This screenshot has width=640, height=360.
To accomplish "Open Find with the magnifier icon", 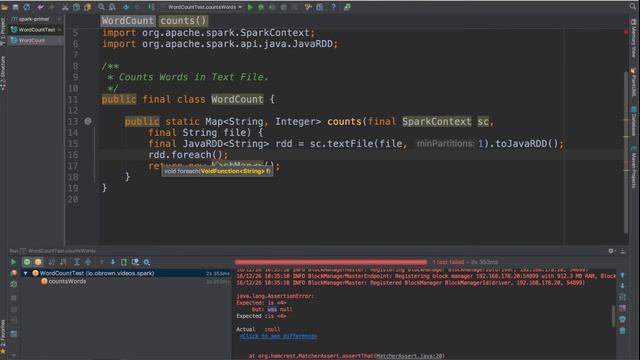I will point(101,7).
